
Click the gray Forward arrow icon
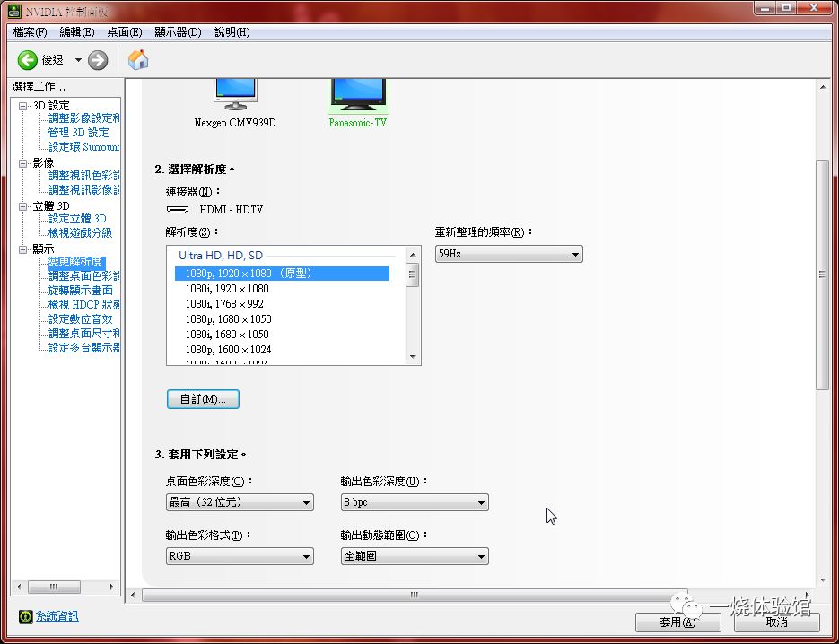click(98, 60)
